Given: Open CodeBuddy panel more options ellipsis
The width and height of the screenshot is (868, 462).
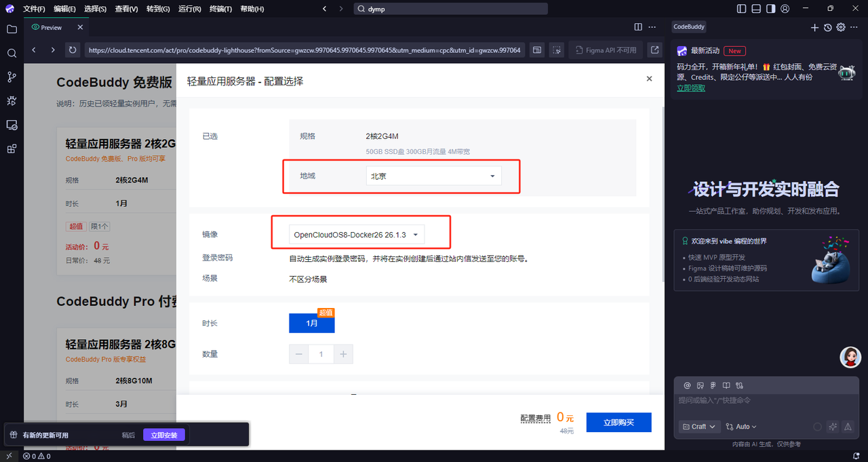Looking at the screenshot, I should pos(854,27).
